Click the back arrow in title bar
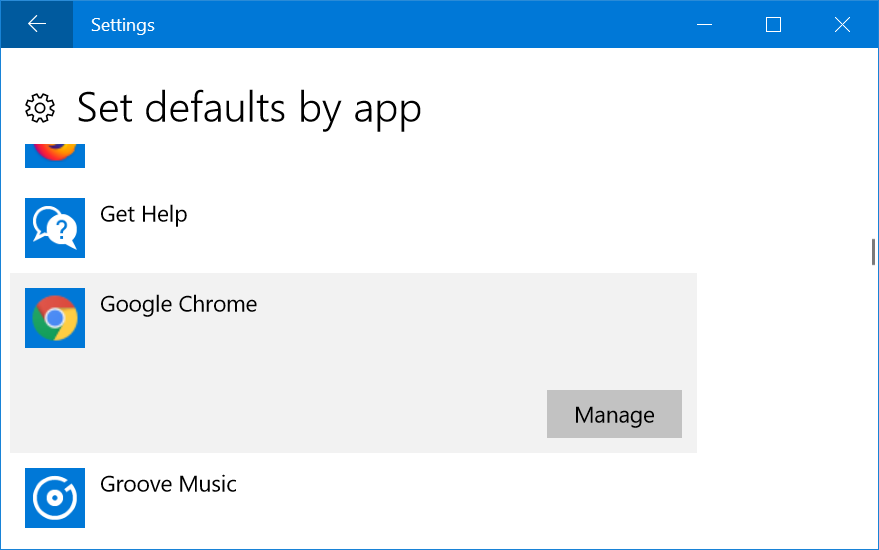The width and height of the screenshot is (879, 550). pyautogui.click(x=37, y=24)
